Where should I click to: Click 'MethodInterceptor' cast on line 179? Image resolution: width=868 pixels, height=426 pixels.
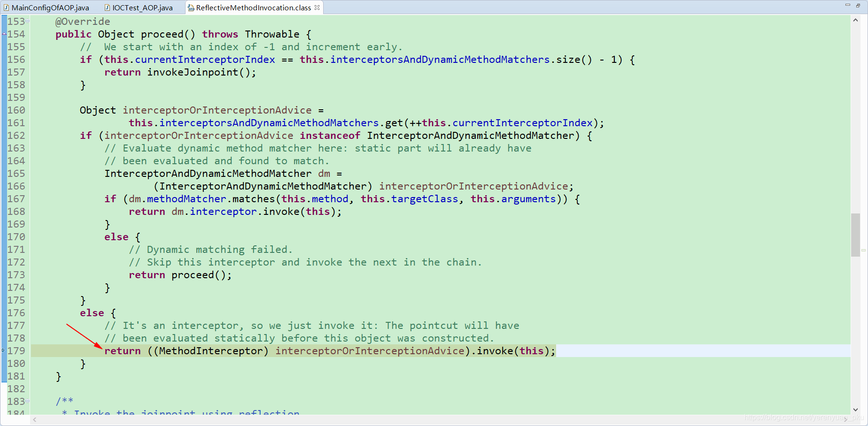[x=210, y=351]
